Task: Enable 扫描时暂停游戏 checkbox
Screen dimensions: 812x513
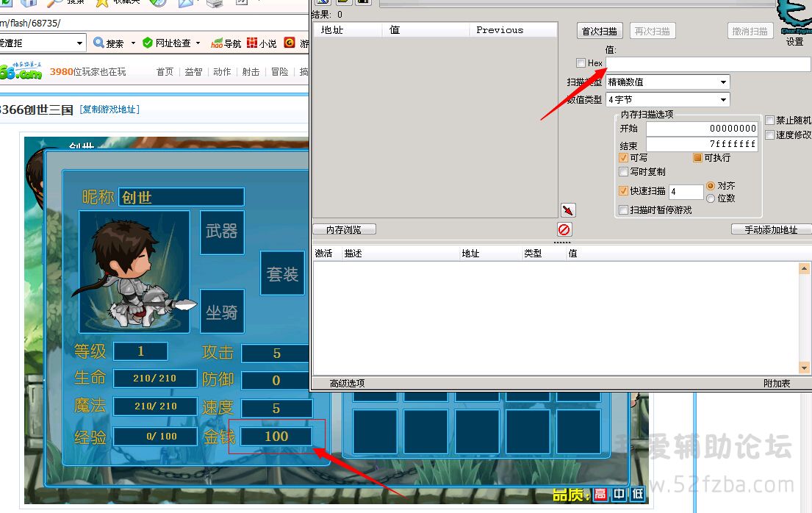Action: pos(623,210)
